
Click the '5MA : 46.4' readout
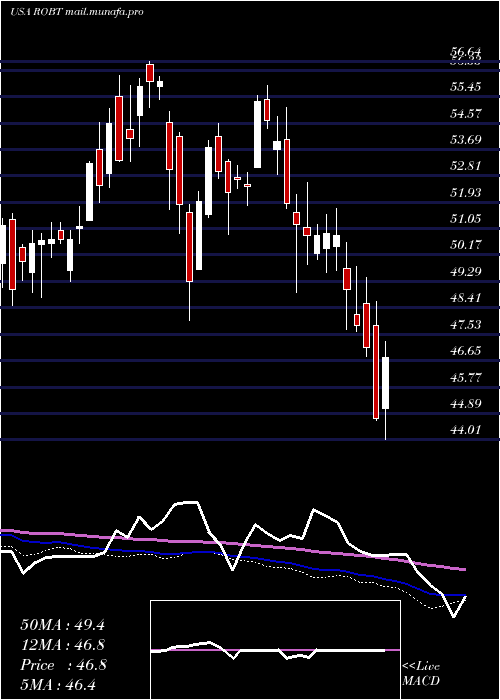click(58, 684)
